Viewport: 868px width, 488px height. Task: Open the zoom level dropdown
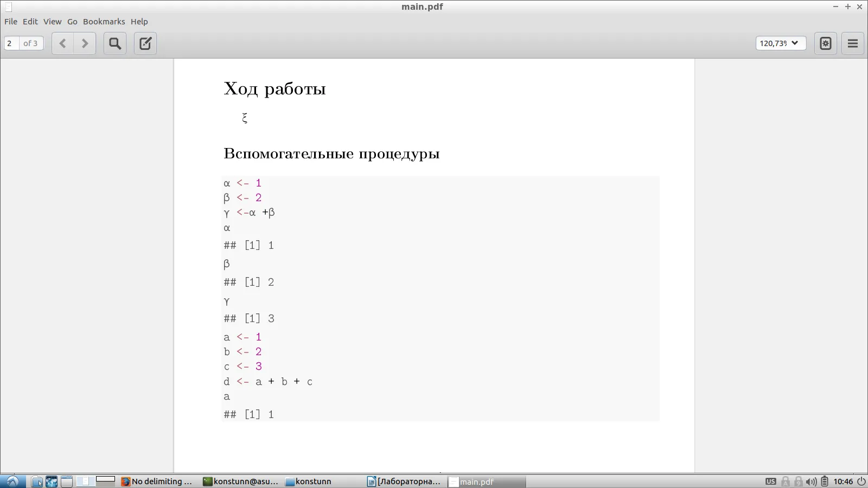pos(781,43)
